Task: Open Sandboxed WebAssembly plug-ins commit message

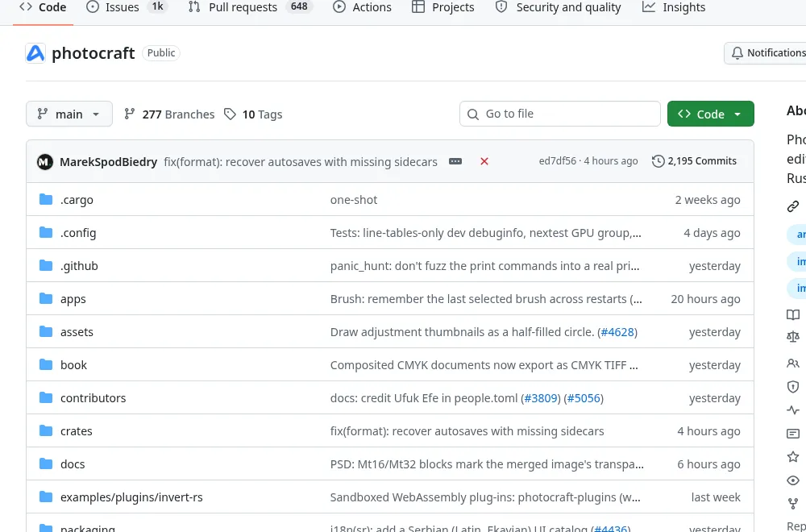Action: click(484, 497)
